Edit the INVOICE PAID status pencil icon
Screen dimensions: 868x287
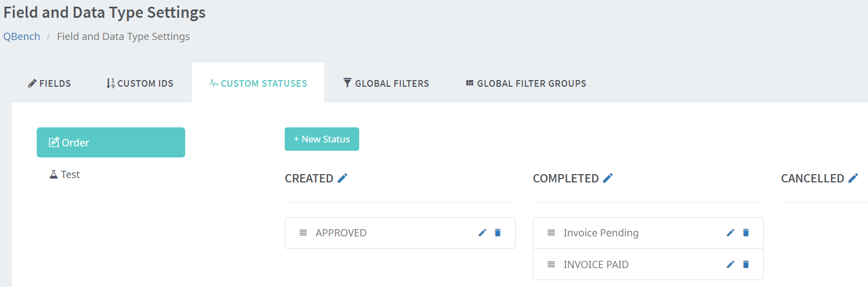[x=731, y=264]
